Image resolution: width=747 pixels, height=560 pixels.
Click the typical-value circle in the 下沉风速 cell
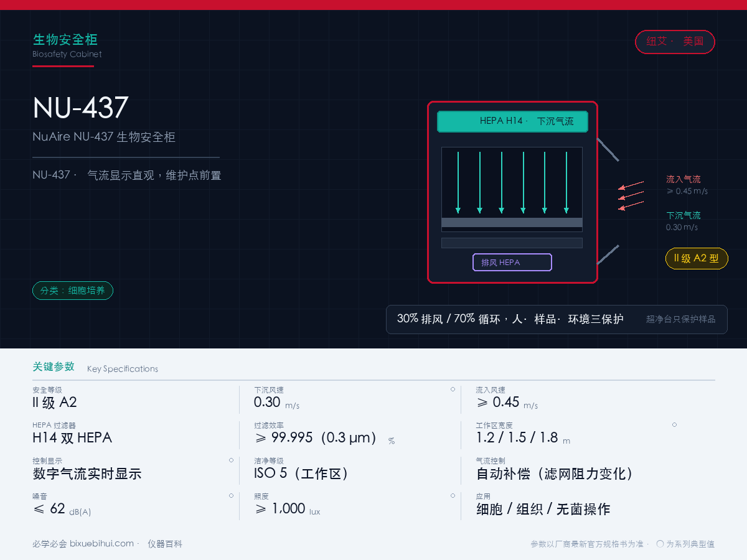click(x=453, y=390)
